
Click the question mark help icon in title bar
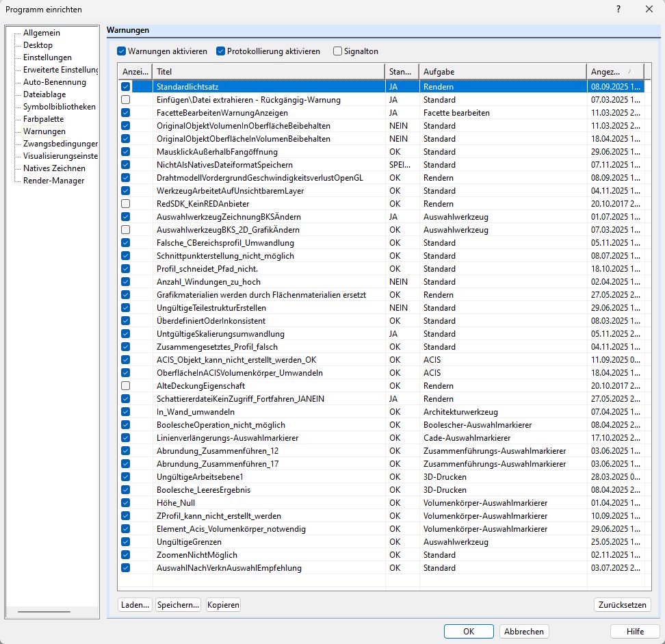(x=618, y=10)
